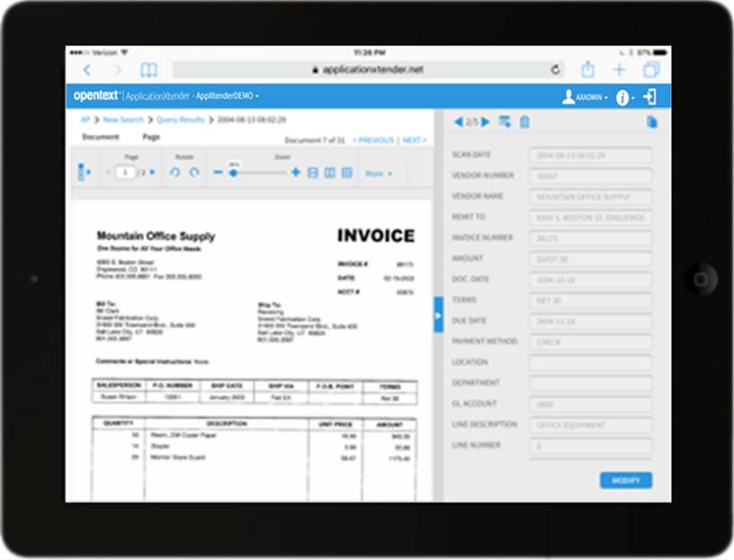
Task: Select the applicationxtender.net address bar
Action: click(x=368, y=70)
